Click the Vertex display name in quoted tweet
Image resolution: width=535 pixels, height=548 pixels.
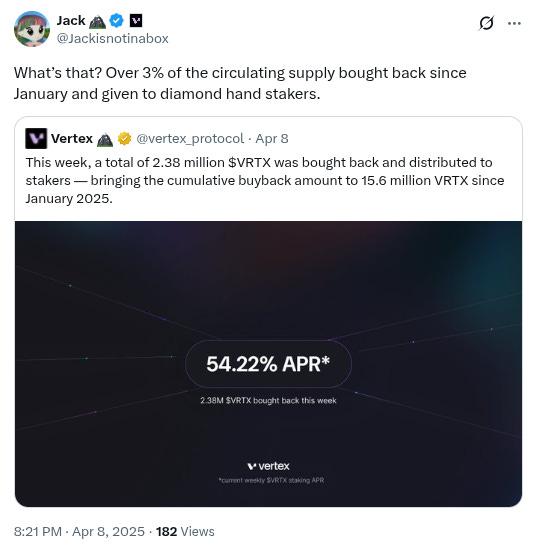[x=72, y=139]
